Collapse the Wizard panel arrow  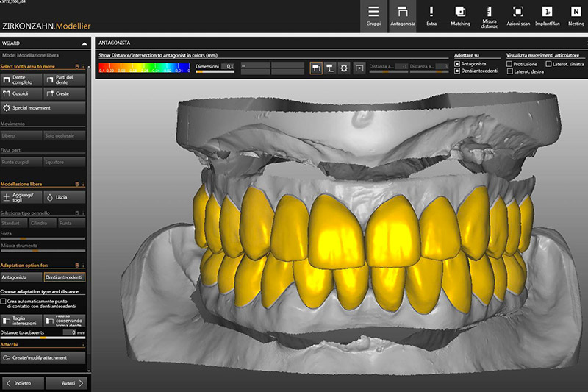click(83, 44)
